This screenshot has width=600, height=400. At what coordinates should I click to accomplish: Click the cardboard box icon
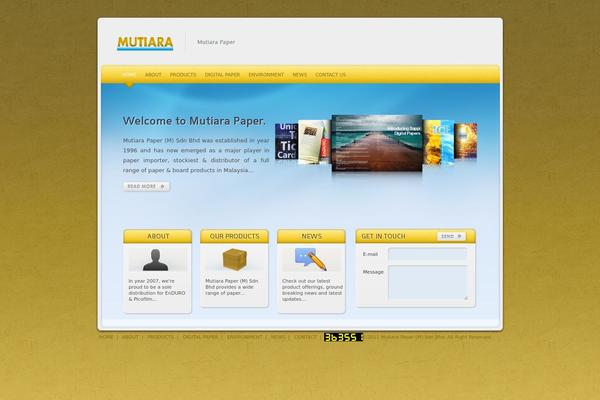[235, 260]
